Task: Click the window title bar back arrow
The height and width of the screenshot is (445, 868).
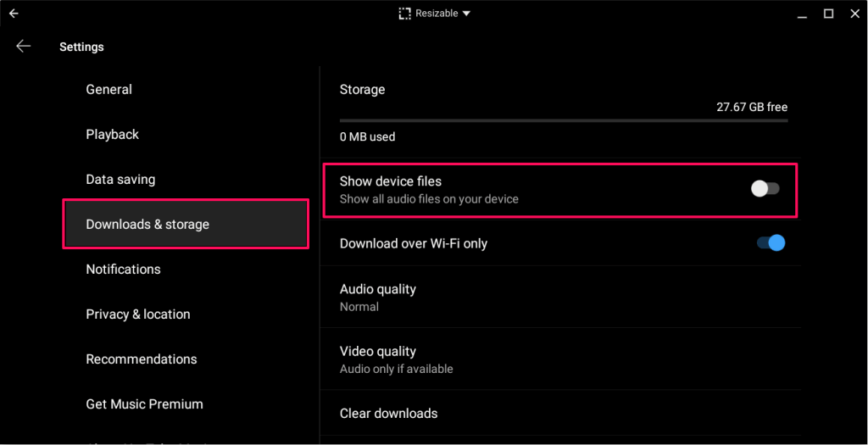Action: [x=14, y=14]
